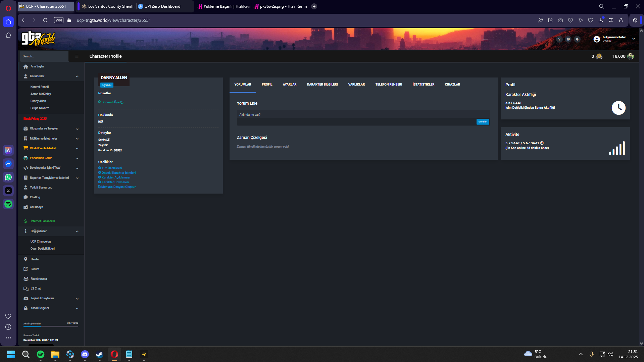
Task: Click the money icon beside 18,600
Action: point(631,56)
